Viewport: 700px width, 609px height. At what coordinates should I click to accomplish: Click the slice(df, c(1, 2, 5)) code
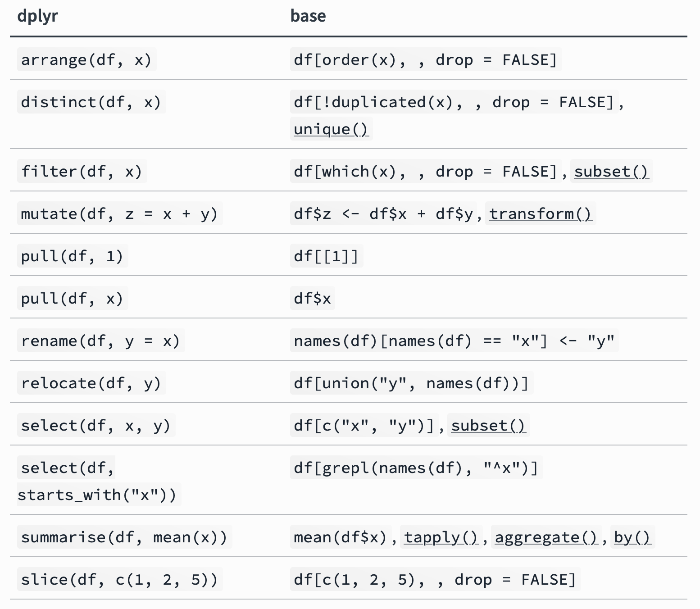tap(119, 580)
